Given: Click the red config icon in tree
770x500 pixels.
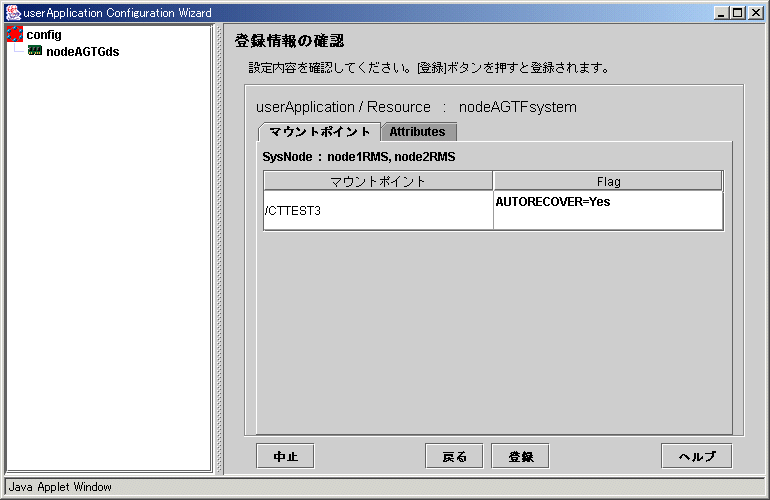Looking at the screenshot, I should [x=15, y=34].
